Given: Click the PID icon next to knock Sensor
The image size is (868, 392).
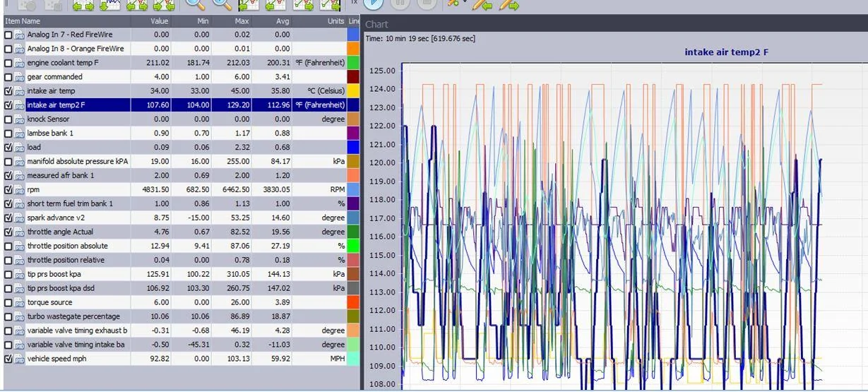Looking at the screenshot, I should (20, 119).
